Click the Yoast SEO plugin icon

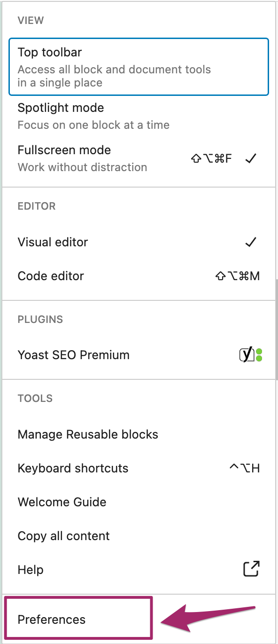click(251, 355)
